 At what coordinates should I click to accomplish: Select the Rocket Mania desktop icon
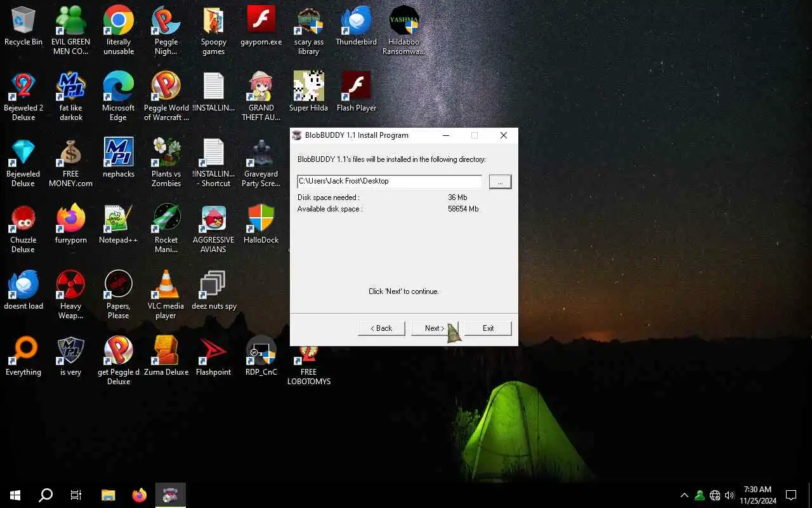pos(166,229)
